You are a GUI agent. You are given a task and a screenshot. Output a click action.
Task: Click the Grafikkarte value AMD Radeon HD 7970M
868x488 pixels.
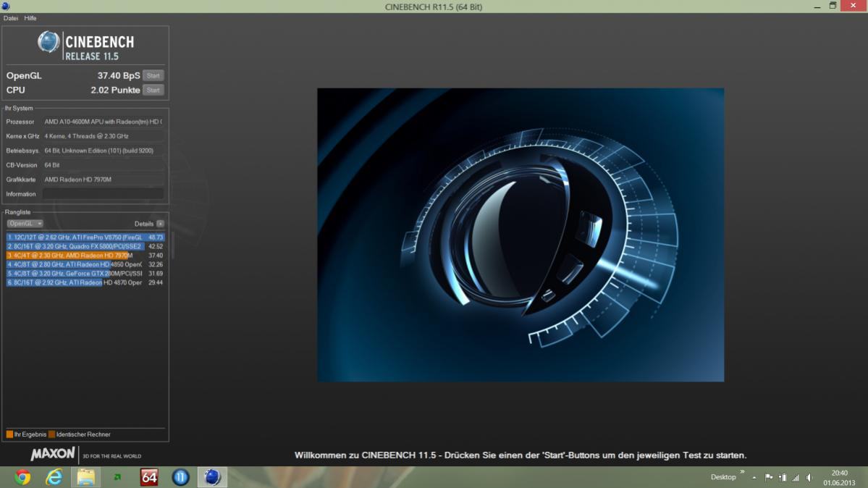tap(103, 180)
